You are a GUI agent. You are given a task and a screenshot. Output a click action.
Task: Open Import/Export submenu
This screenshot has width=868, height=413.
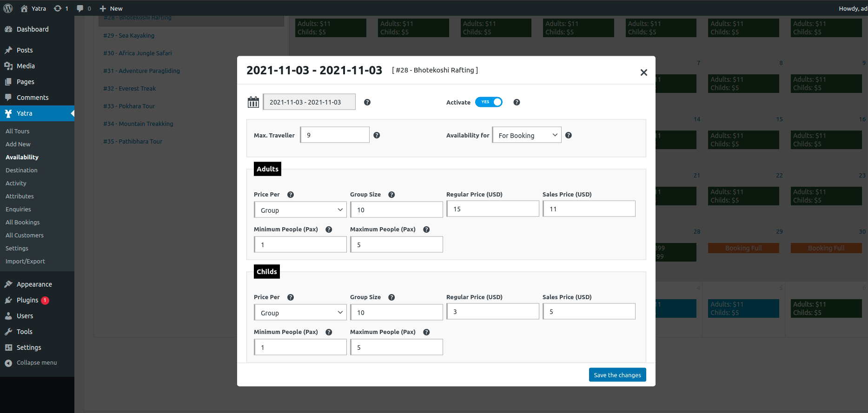point(25,262)
